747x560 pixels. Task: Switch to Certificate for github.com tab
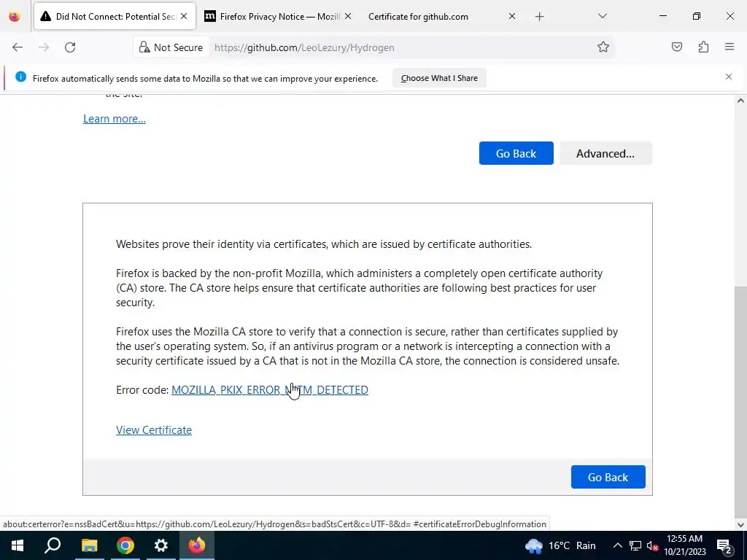click(442, 16)
